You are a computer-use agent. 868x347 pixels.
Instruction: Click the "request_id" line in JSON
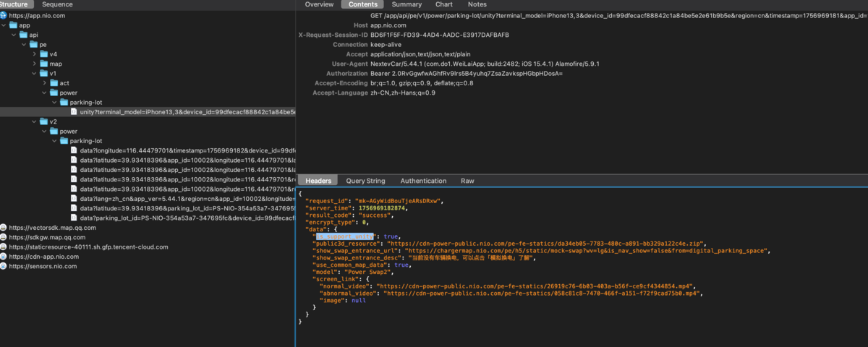(x=374, y=200)
